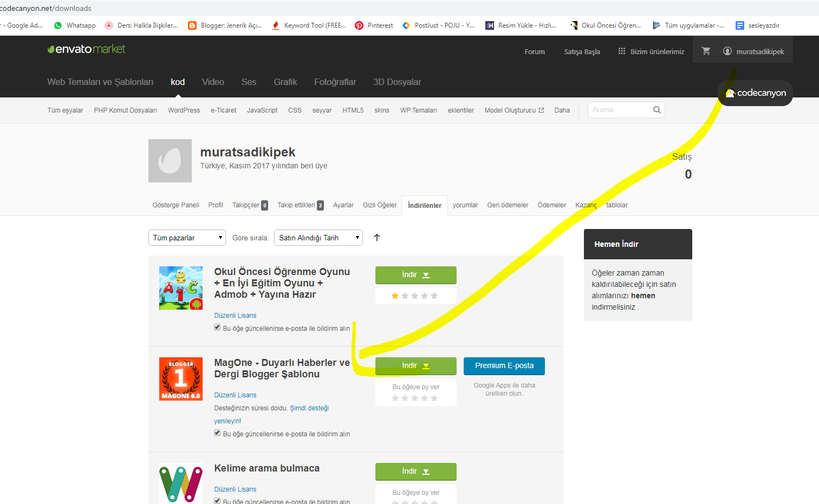This screenshot has width=819, height=504.
Task: Rate MagOne item one star
Action: tap(395, 398)
